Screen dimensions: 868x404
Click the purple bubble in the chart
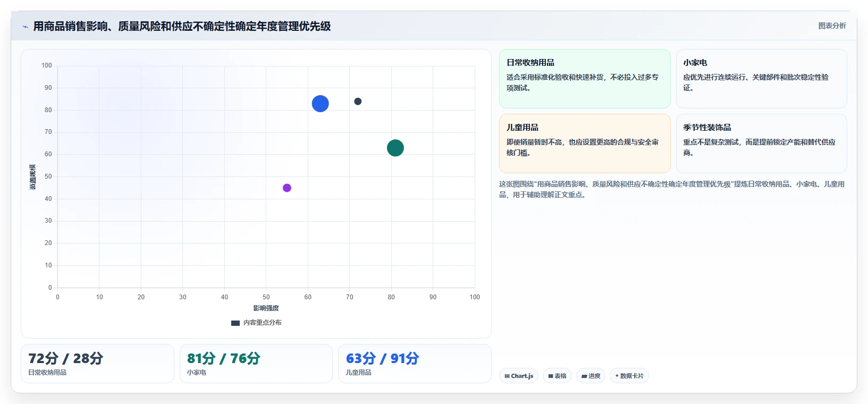[287, 188]
